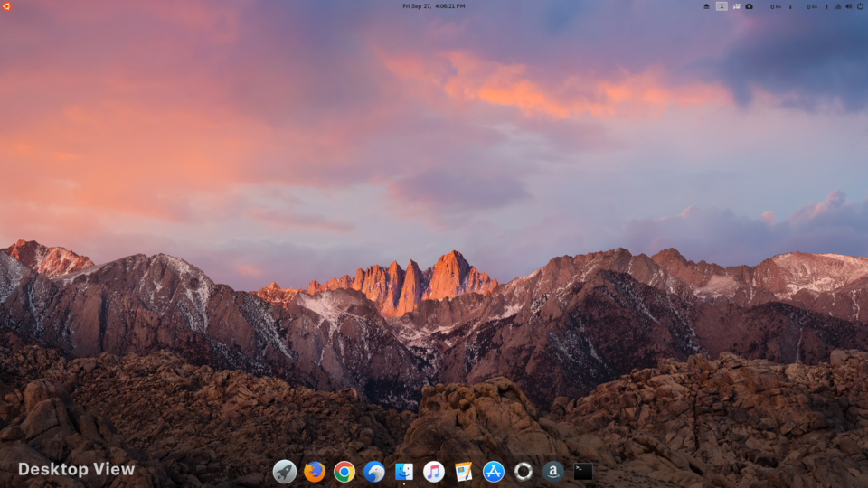This screenshot has height=488, width=868.
Task: Launch Terminal from the dock
Action: (x=583, y=472)
